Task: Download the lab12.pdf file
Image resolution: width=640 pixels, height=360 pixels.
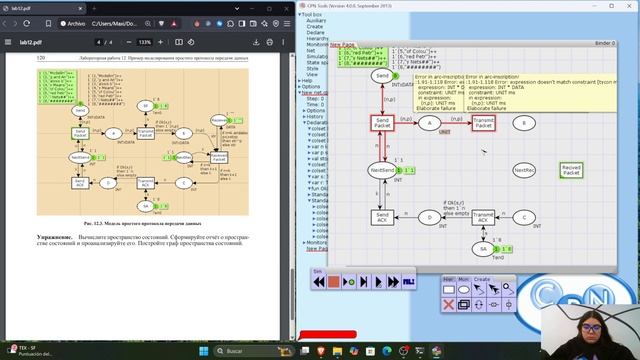Action: [x=256, y=42]
